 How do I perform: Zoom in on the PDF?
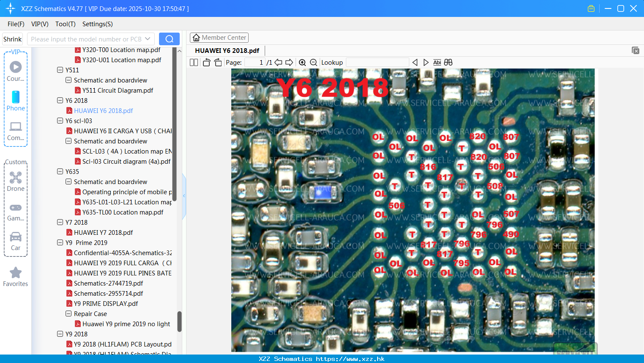pos(302,62)
